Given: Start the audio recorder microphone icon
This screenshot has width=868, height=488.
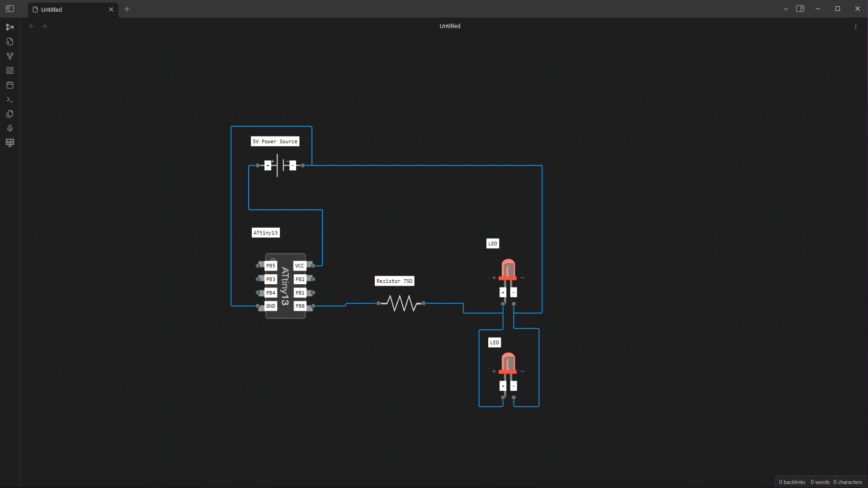Looking at the screenshot, I should point(10,128).
